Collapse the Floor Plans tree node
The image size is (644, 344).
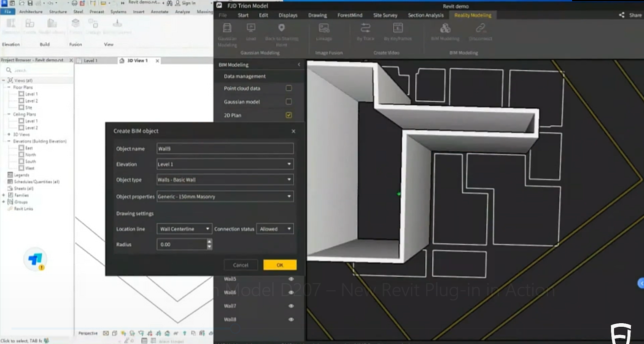pos(9,87)
